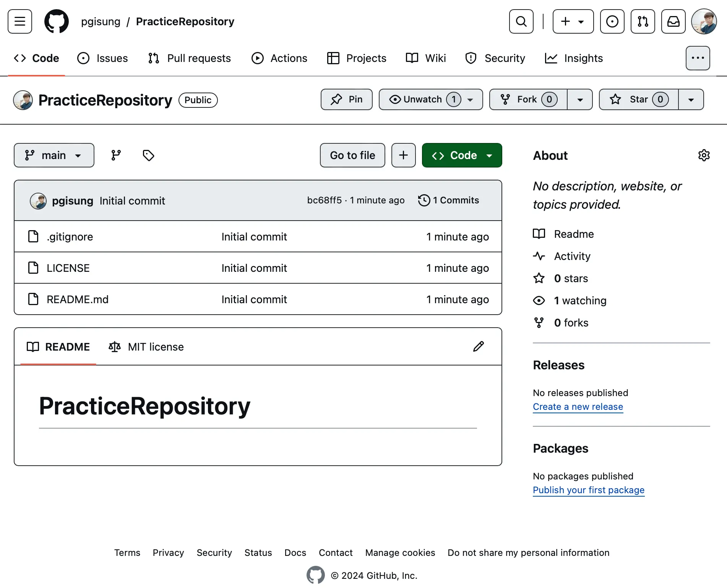This screenshot has width=727, height=588.
Task: Open Terms link in footer
Action: coord(127,553)
